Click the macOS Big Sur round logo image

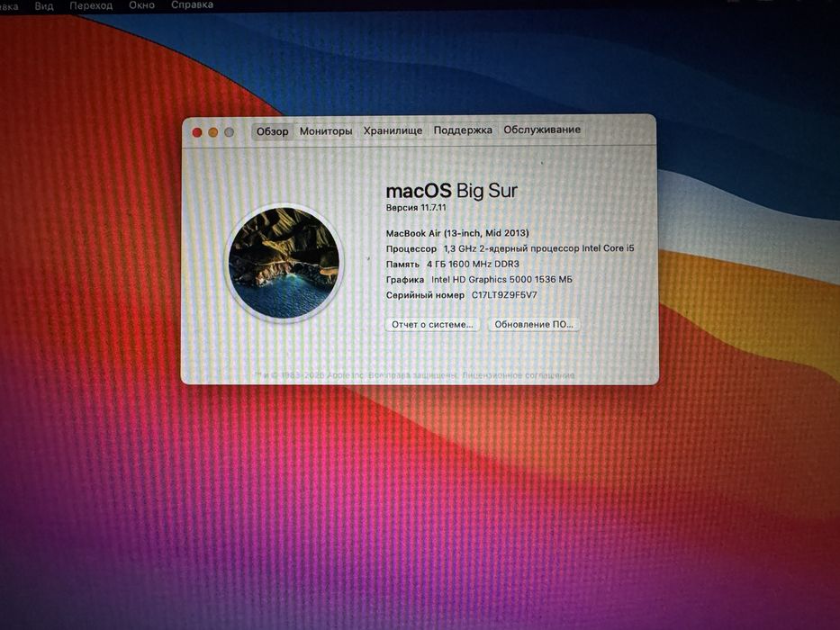(x=284, y=263)
